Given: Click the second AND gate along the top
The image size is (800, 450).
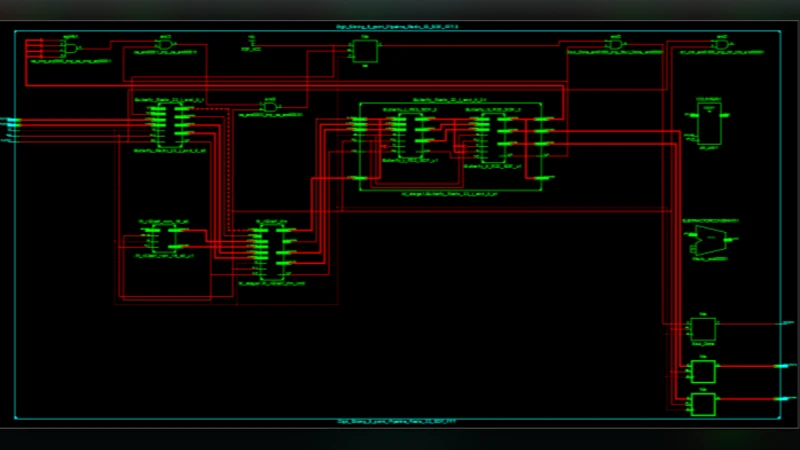Looking at the screenshot, I should click(x=166, y=45).
